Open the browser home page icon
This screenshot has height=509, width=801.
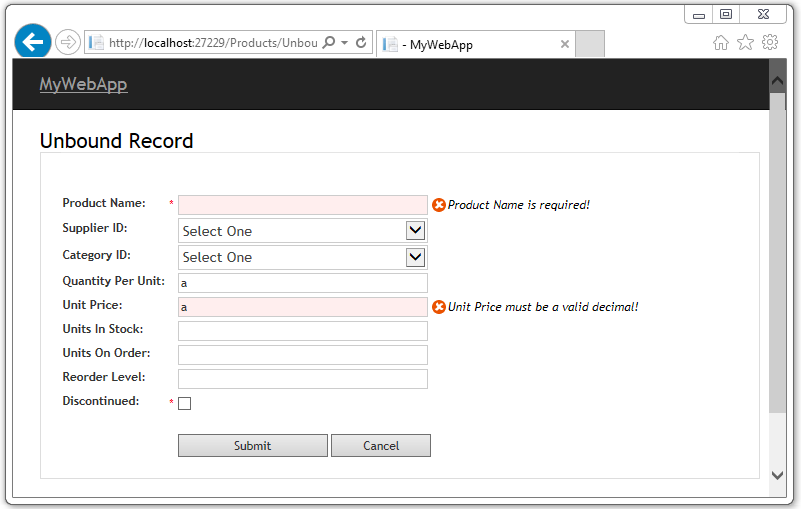[x=721, y=42]
